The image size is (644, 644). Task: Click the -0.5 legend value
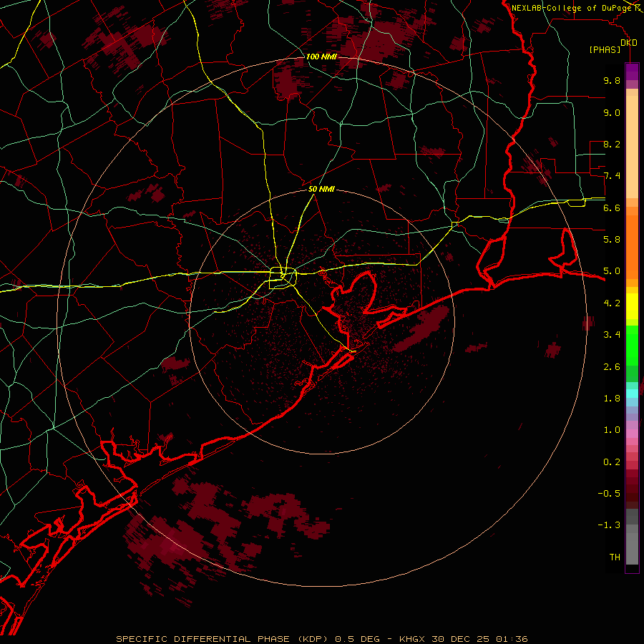[609, 494]
